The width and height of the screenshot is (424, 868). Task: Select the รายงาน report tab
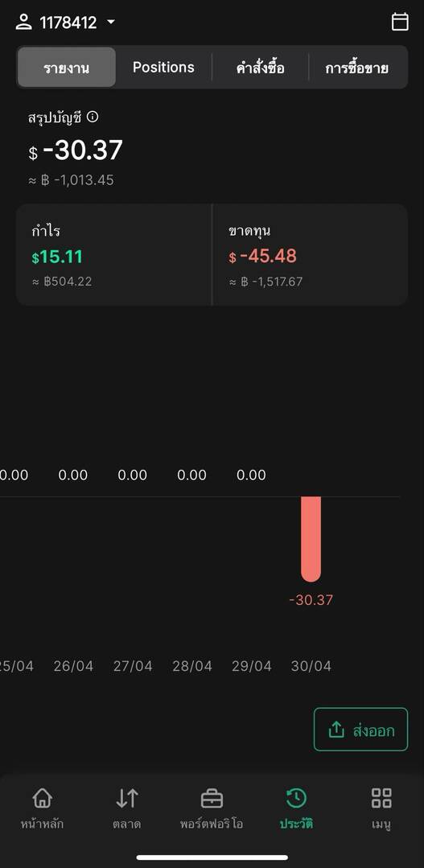pos(67,68)
